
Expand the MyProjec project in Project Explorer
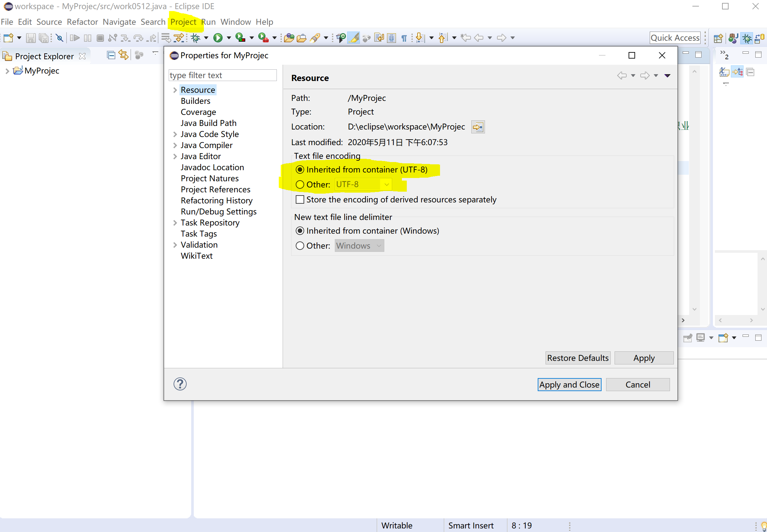pyautogui.click(x=7, y=71)
